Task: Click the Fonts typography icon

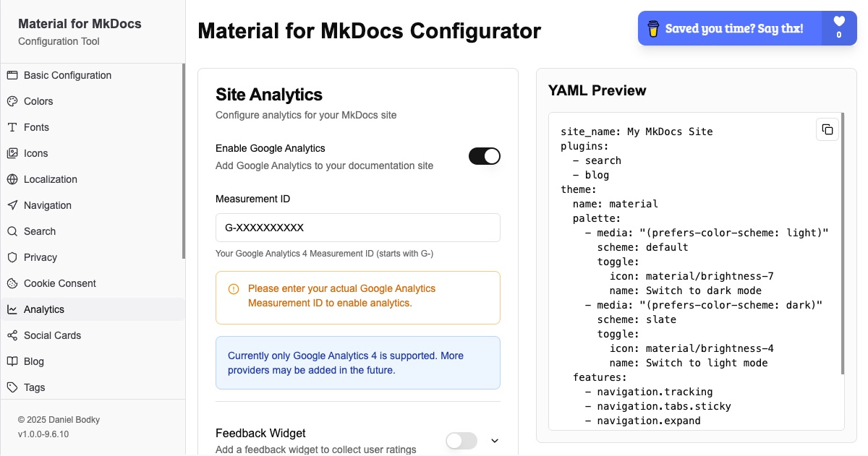Action: (x=11, y=127)
